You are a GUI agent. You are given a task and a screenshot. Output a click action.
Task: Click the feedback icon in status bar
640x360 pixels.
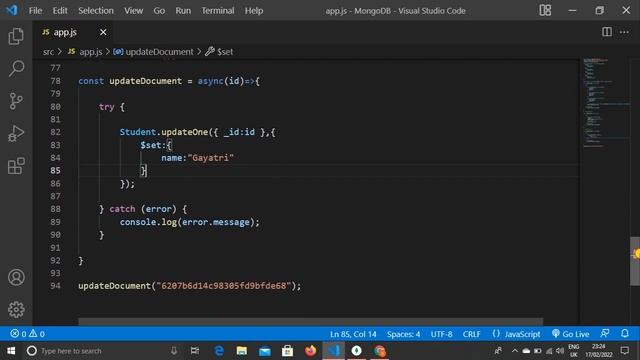604,333
